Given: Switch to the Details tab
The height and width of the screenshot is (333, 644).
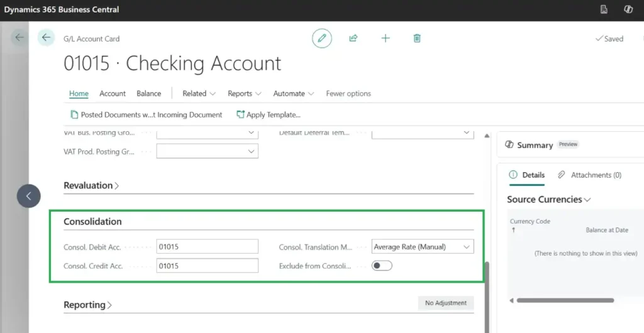Looking at the screenshot, I should pyautogui.click(x=527, y=175).
